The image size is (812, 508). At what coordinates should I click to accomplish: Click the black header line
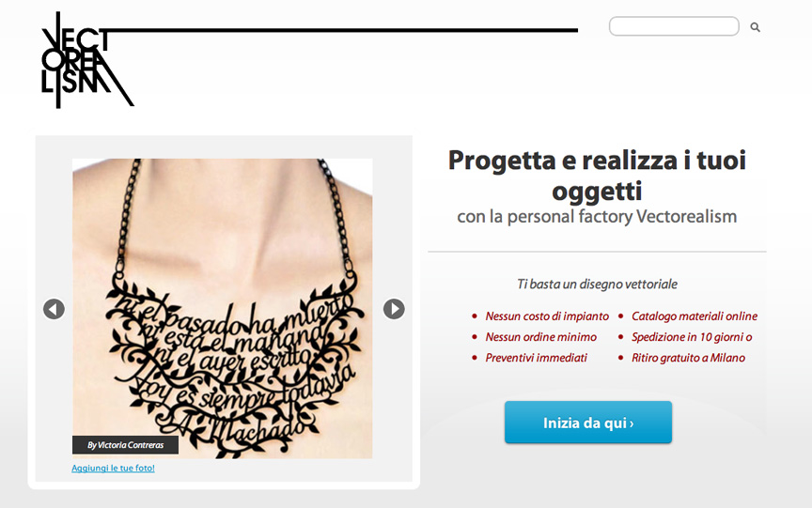pos(343,31)
